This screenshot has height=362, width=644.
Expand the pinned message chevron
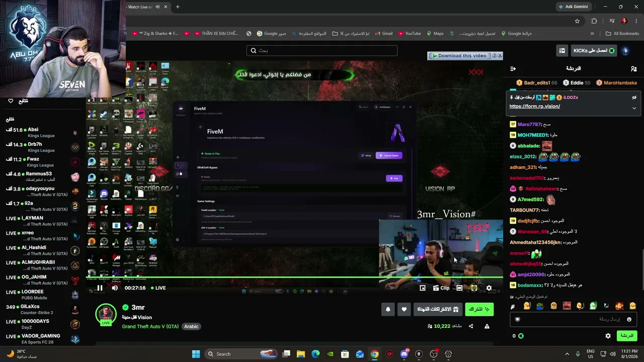tap(634, 108)
